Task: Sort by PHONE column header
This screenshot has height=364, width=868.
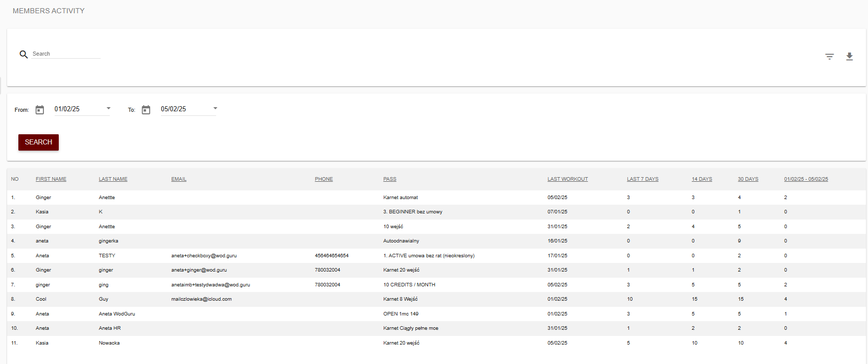Action: (x=323, y=179)
